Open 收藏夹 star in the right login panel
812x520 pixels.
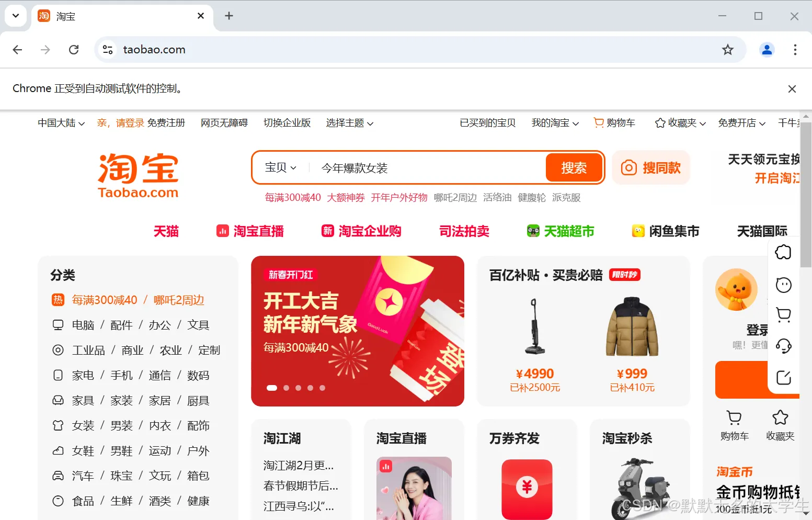[780, 426]
